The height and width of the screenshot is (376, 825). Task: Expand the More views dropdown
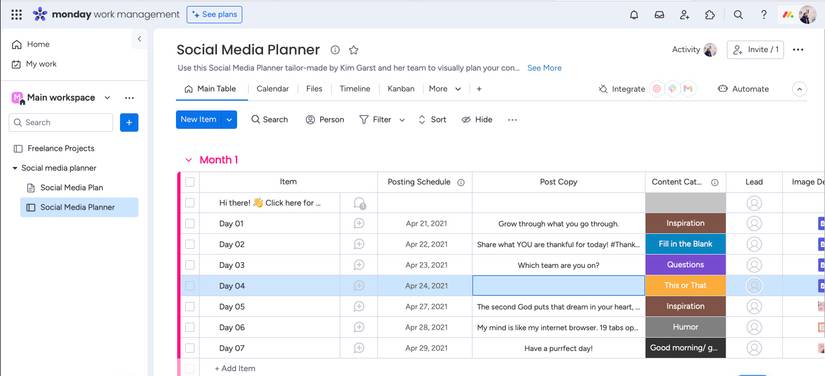click(458, 89)
